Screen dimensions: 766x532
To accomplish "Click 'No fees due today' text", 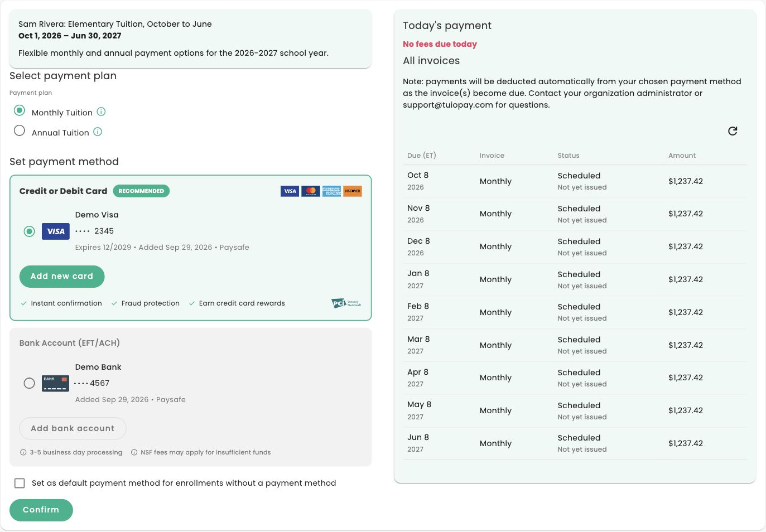I will (x=440, y=44).
